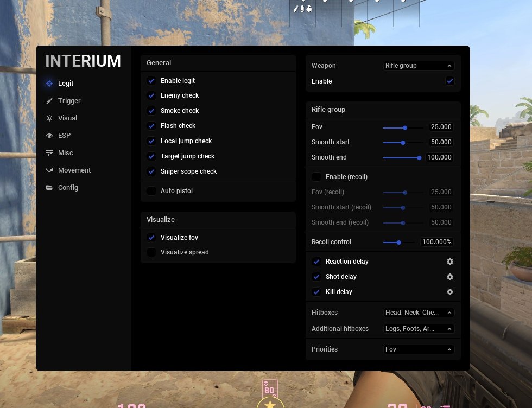
Task: Click the Fov (recoil) value field
Action: point(441,192)
